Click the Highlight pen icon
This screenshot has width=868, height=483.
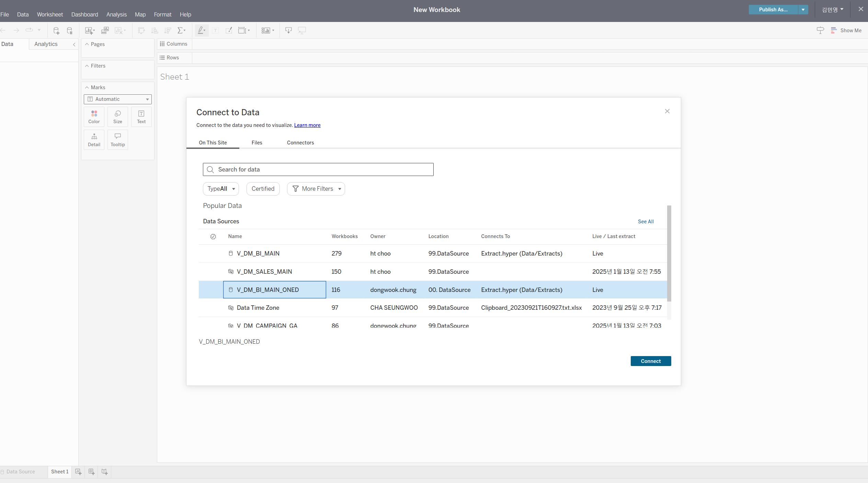[201, 31]
